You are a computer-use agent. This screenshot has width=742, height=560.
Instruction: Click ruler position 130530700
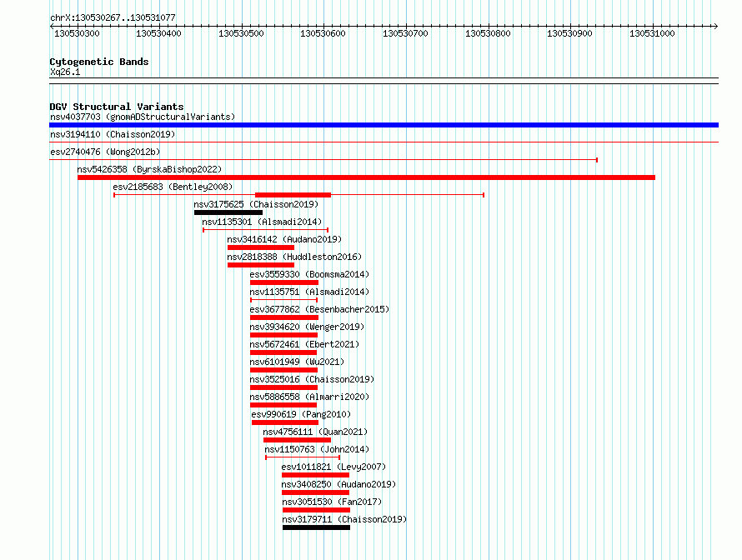pyautogui.click(x=405, y=33)
